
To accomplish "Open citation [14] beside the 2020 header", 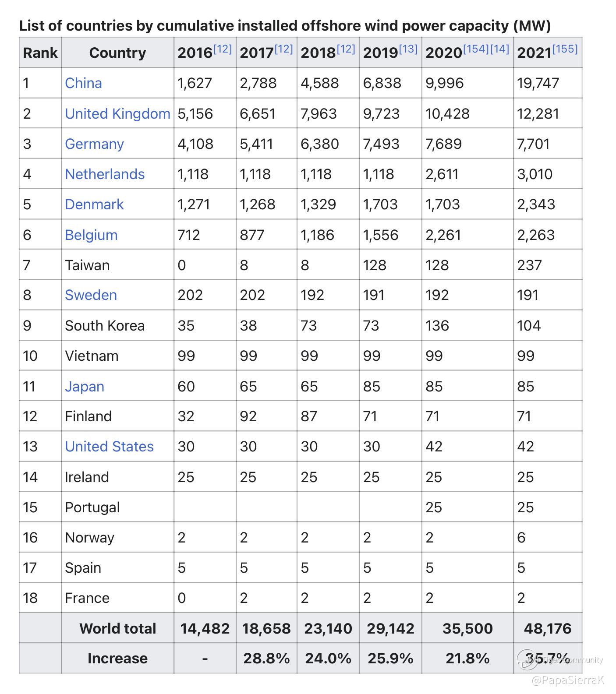I will (499, 49).
